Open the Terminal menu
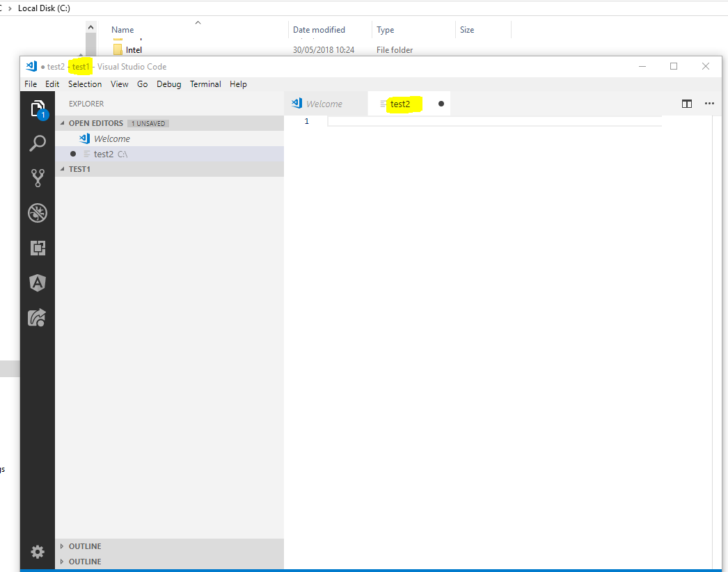 tap(205, 84)
